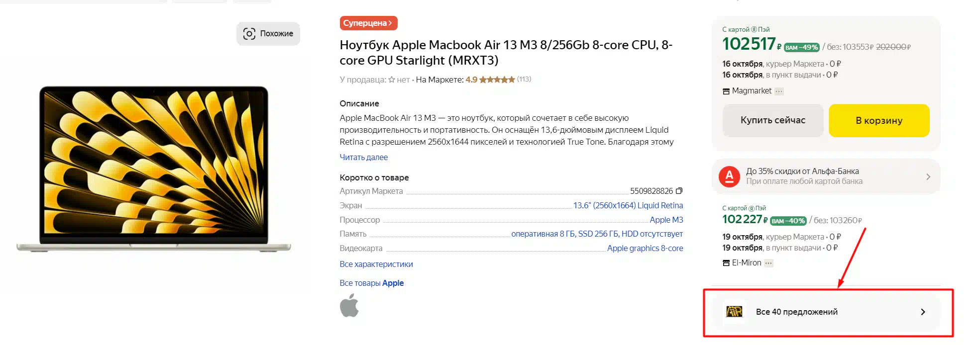Click the laptop thumbnail in the all-offers row
The image size is (980, 345).
tap(734, 312)
